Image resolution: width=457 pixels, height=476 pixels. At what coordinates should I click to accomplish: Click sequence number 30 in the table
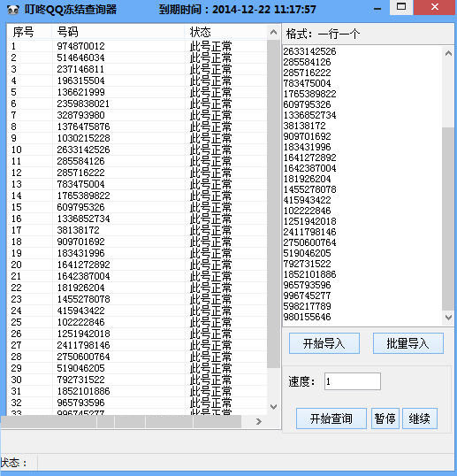(17, 380)
